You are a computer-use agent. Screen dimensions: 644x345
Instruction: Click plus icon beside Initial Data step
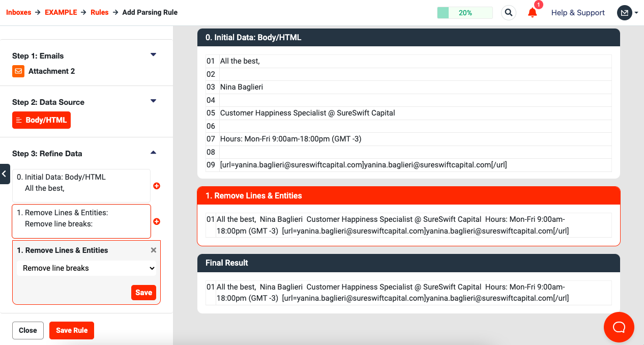(157, 186)
